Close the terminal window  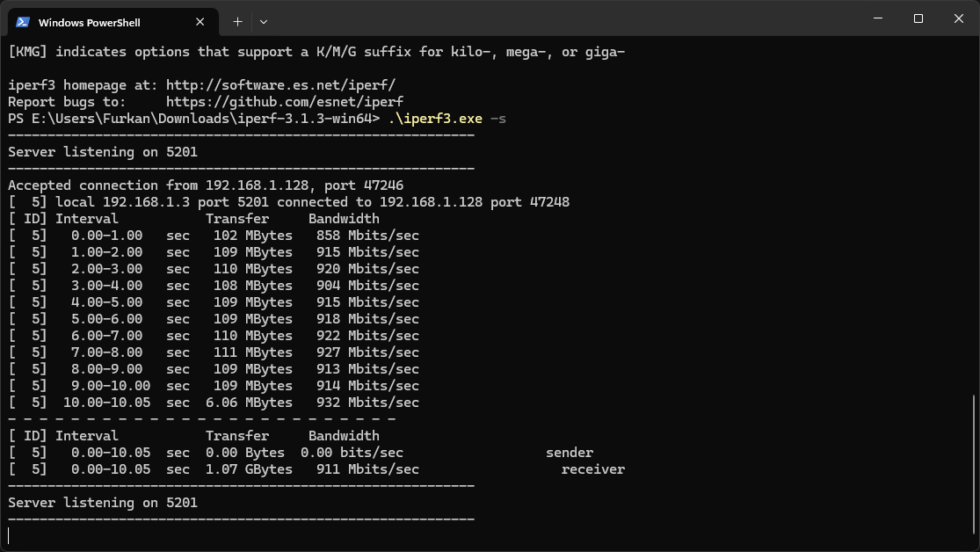959,18
